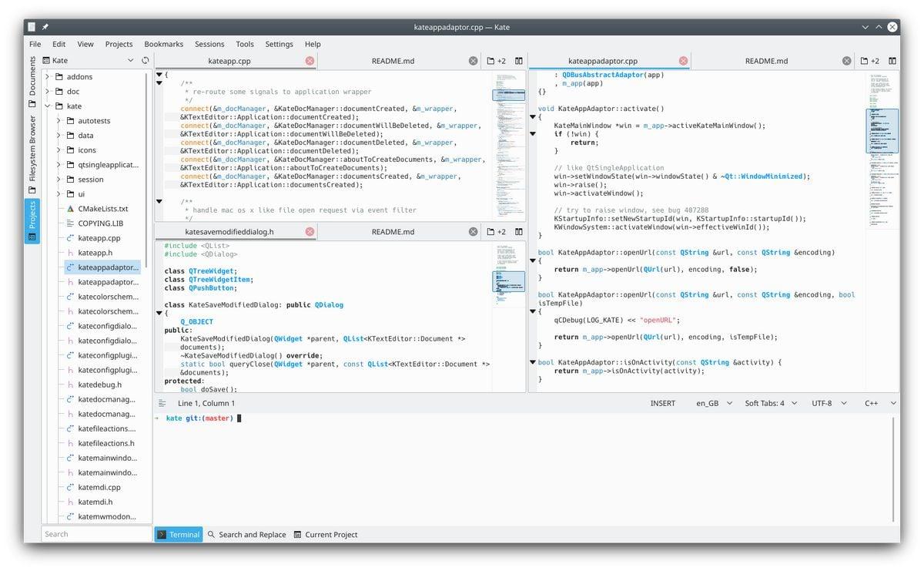Image resolution: width=924 pixels, height=571 pixels.
Task: Click the lines icon left of Line 1, Column 1
Action: tap(162, 403)
